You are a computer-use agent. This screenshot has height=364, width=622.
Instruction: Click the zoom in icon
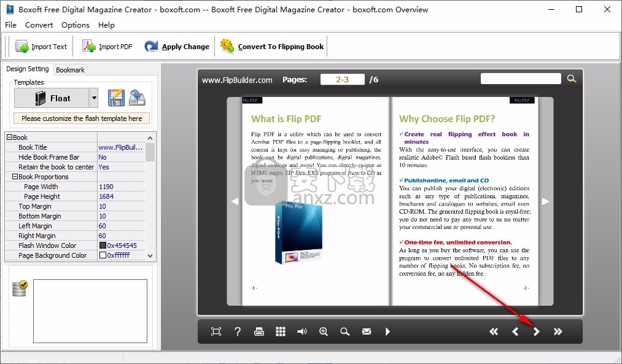324,331
